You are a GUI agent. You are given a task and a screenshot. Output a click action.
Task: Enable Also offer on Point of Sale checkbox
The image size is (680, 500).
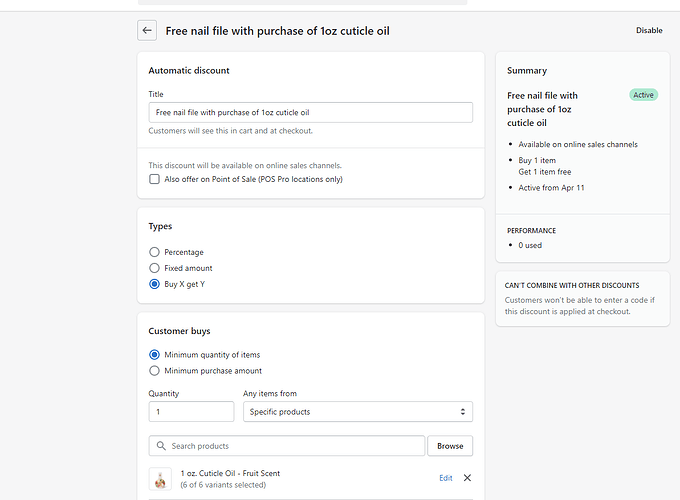coord(154,179)
